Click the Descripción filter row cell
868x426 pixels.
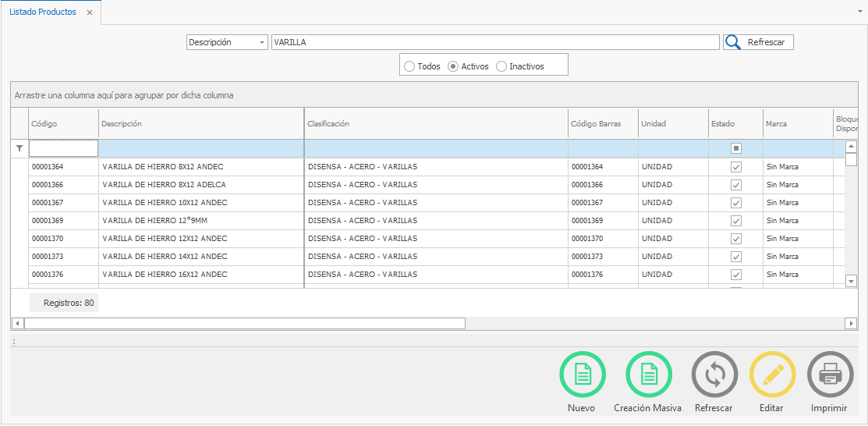(201, 148)
